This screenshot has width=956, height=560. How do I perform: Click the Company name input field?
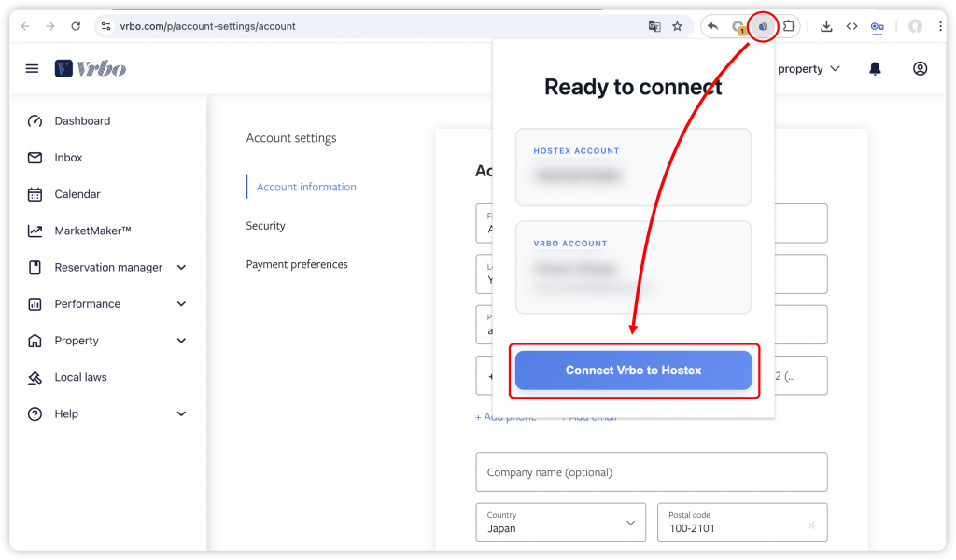651,472
